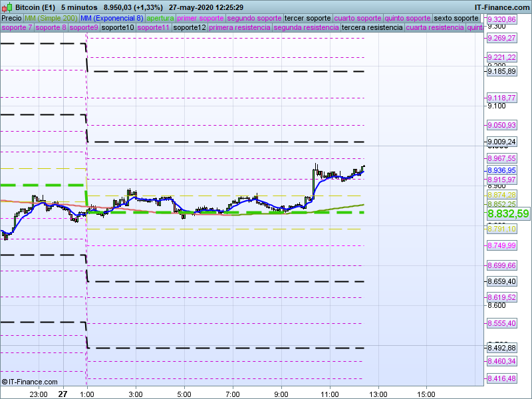Select the Precio indicator label
Viewport: 532px width, 399px height.
[x=11, y=18]
